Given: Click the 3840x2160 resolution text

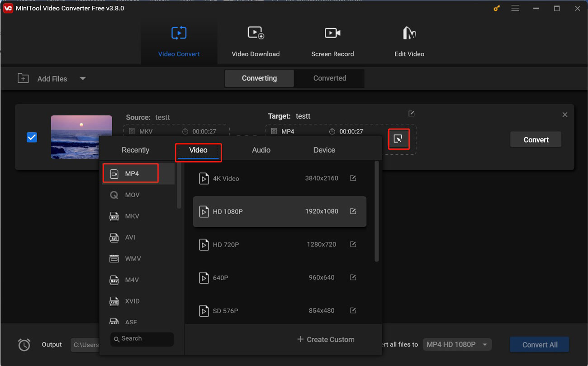Looking at the screenshot, I should point(322,178).
